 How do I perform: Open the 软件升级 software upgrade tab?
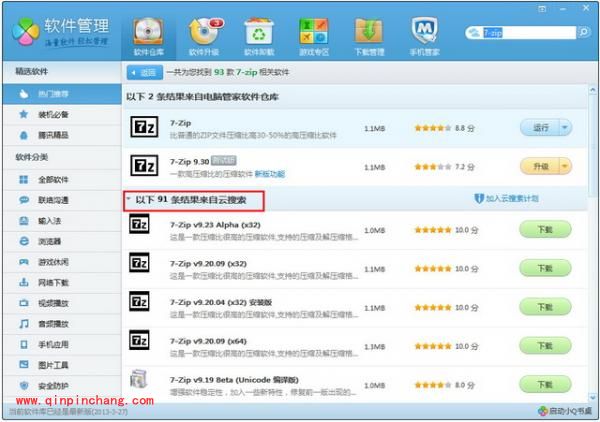pos(204,38)
